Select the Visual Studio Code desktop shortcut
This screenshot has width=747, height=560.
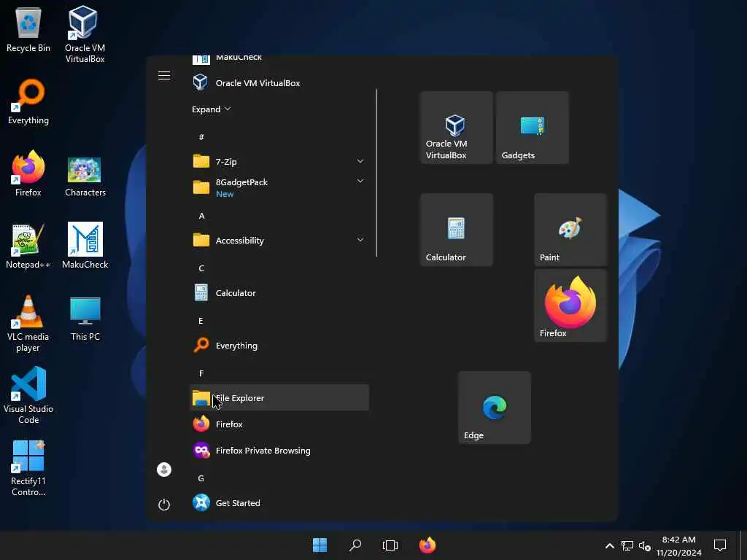point(28,395)
